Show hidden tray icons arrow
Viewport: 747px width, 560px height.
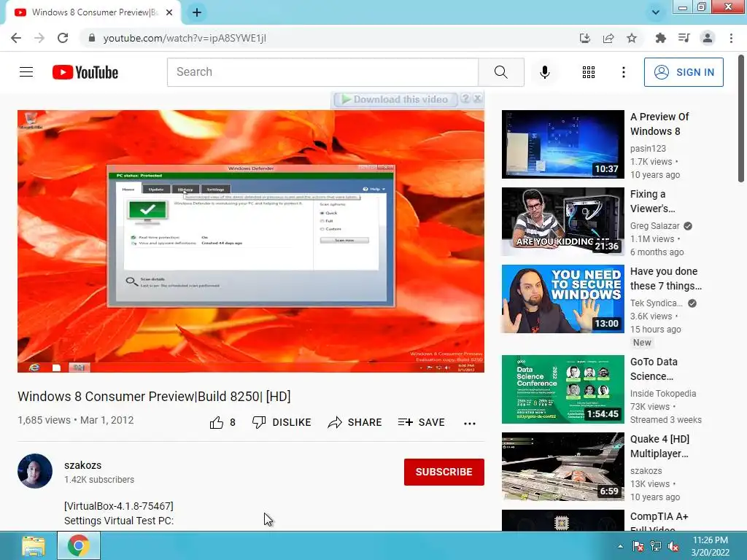[x=620, y=546]
